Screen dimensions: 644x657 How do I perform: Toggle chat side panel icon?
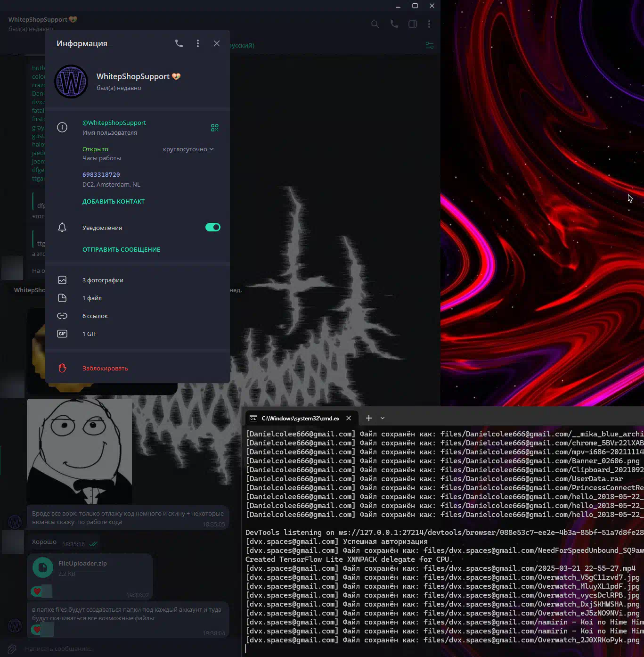pyautogui.click(x=413, y=24)
